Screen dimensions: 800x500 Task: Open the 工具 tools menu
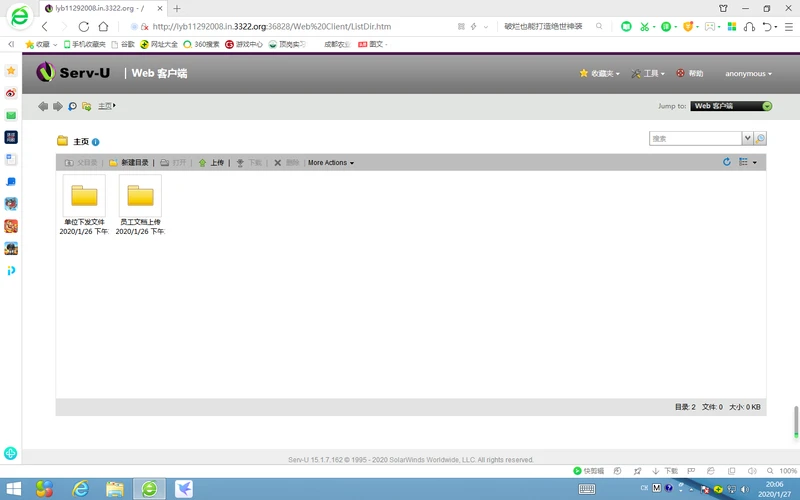tap(648, 73)
